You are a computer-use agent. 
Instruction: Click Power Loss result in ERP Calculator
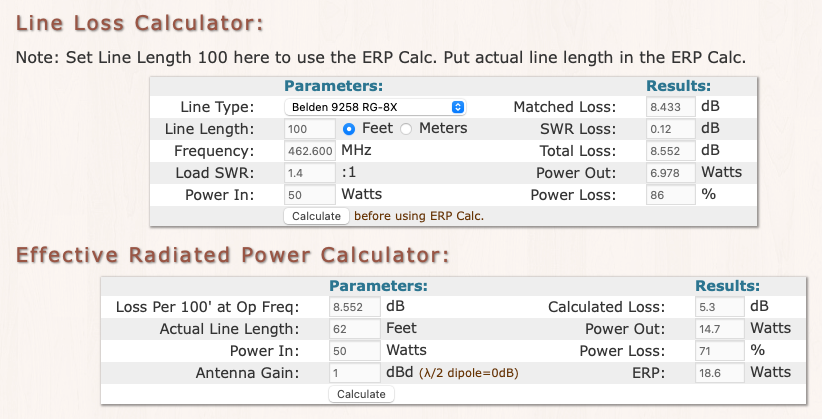718,351
